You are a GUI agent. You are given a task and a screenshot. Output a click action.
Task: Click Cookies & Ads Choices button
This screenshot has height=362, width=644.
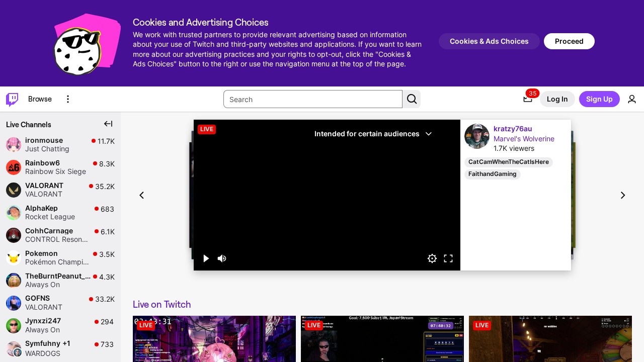tap(489, 41)
